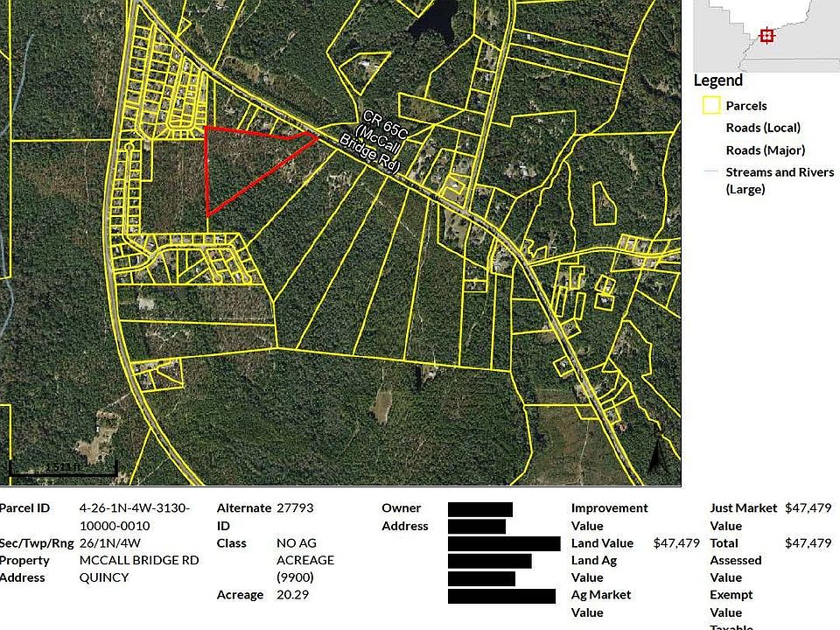
Task: Click the 'NO AG ACREAGE (9900)' class value
Action: click(x=305, y=560)
